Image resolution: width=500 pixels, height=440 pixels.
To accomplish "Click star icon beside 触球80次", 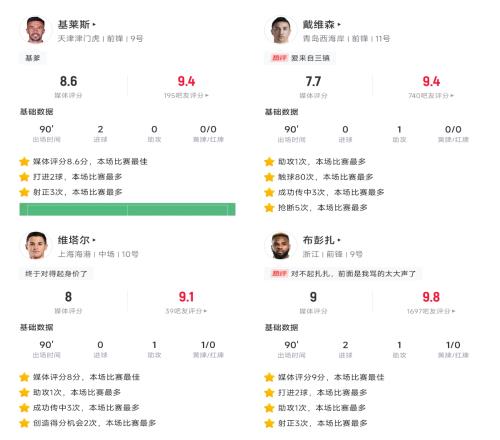I will pyautogui.click(x=269, y=177).
